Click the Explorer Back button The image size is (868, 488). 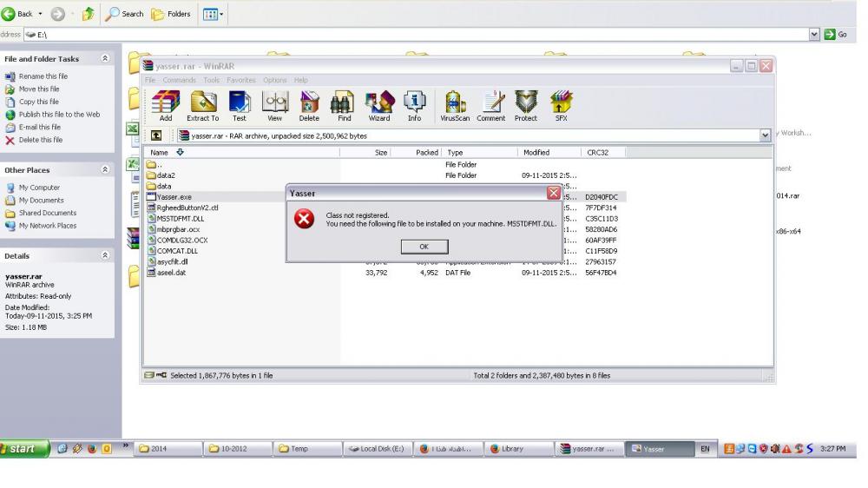17,13
